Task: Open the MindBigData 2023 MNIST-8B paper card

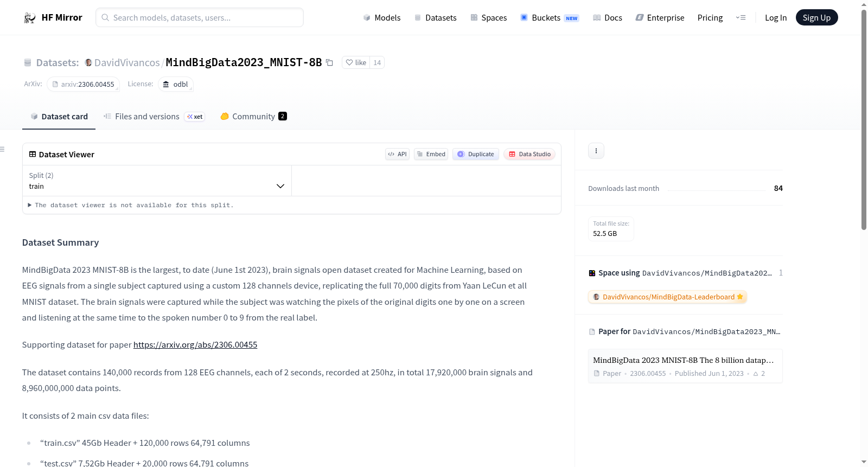Action: (x=685, y=366)
